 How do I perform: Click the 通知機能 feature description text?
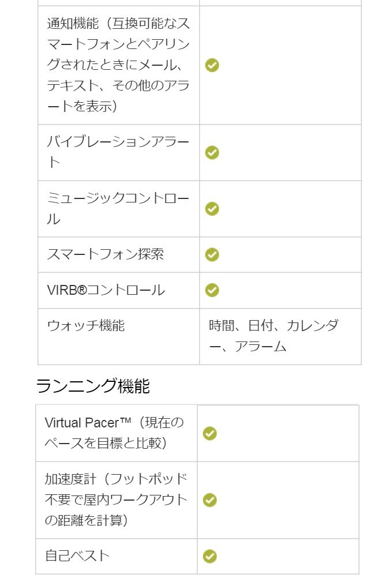(x=118, y=65)
